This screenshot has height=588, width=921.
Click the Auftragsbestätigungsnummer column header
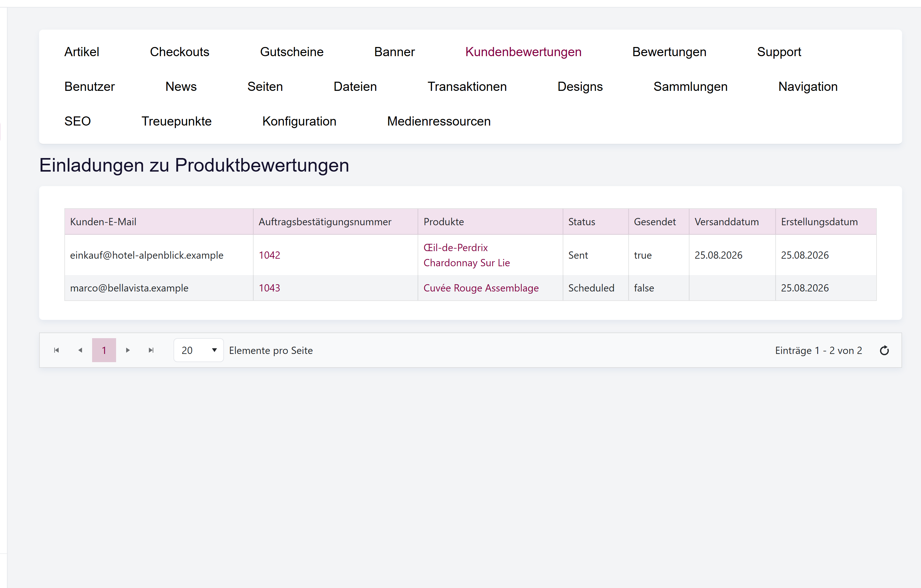point(335,221)
